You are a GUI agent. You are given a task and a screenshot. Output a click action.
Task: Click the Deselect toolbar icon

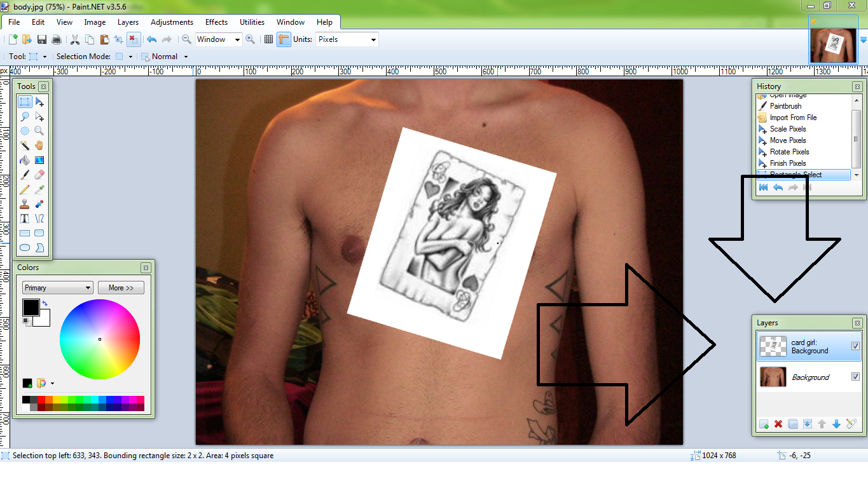[x=134, y=39]
